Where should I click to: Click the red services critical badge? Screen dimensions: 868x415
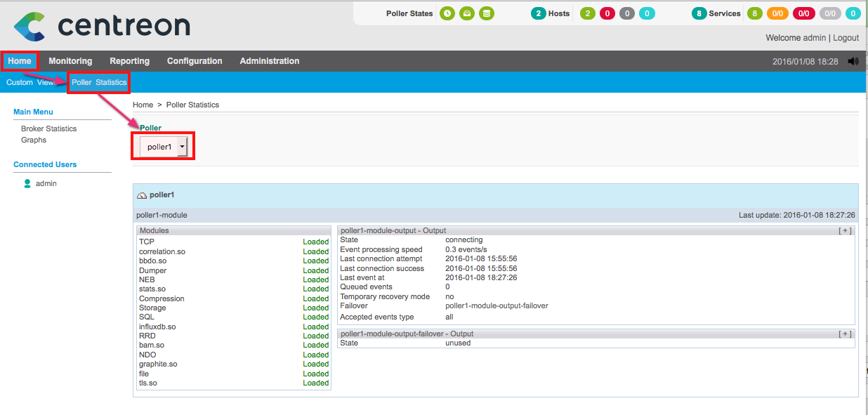[804, 13]
